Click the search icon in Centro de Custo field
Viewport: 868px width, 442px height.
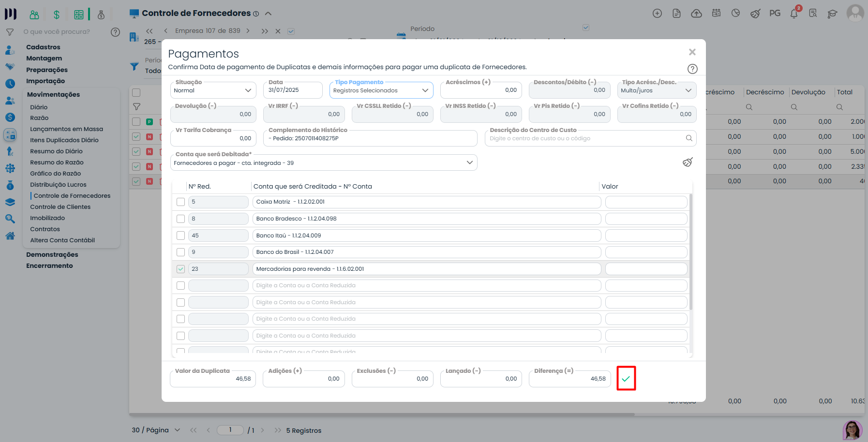tap(689, 138)
